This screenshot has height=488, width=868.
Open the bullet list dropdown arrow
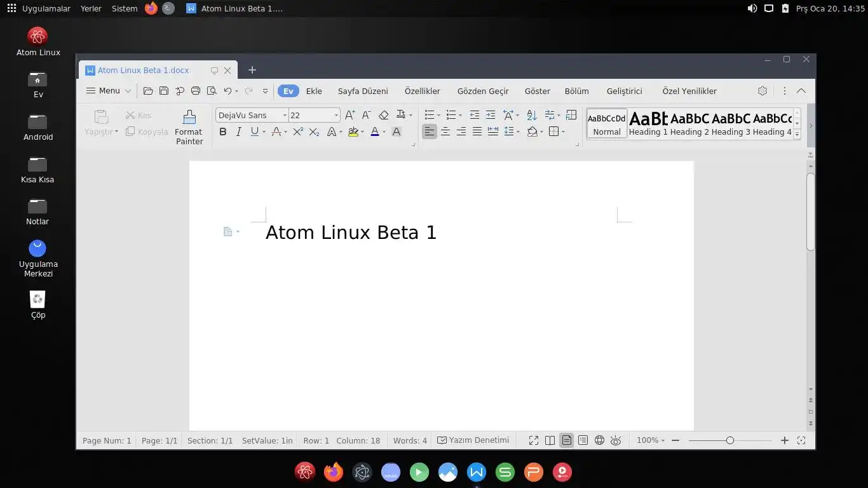pos(438,116)
